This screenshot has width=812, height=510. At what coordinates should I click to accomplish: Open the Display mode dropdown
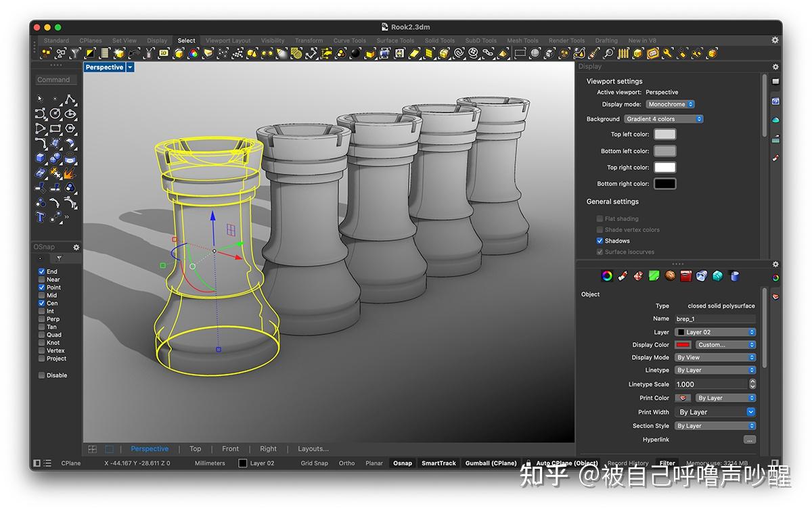coord(670,104)
